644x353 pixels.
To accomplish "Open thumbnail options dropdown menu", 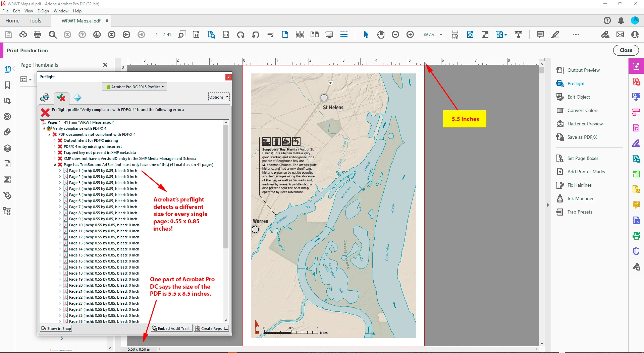I will pos(26,79).
